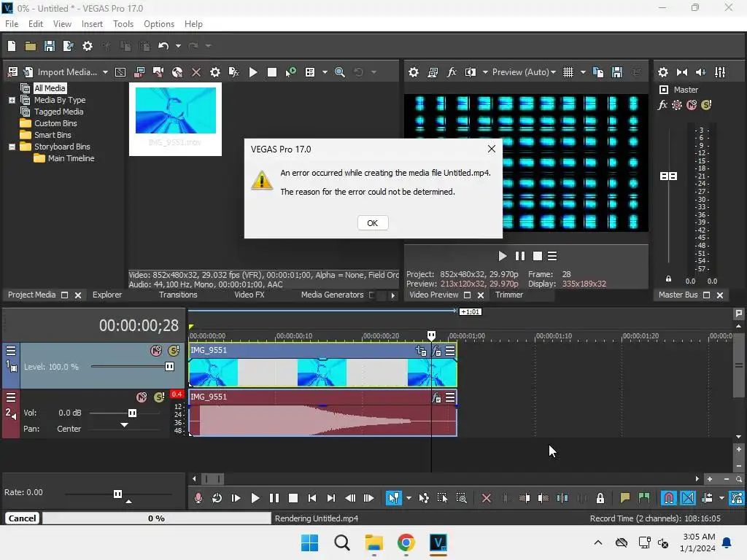Click the Render As icon in main toolbar
This screenshot has height=560, width=747.
click(x=68, y=46)
